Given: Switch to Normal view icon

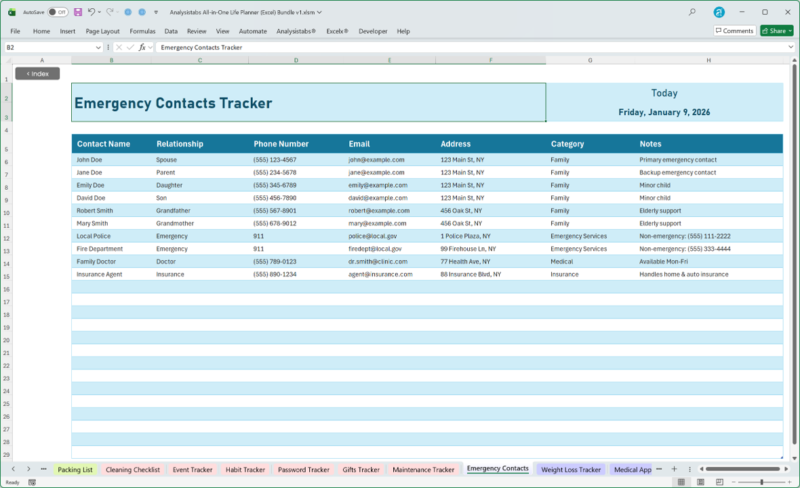Looking at the screenshot, I should click(x=681, y=482).
